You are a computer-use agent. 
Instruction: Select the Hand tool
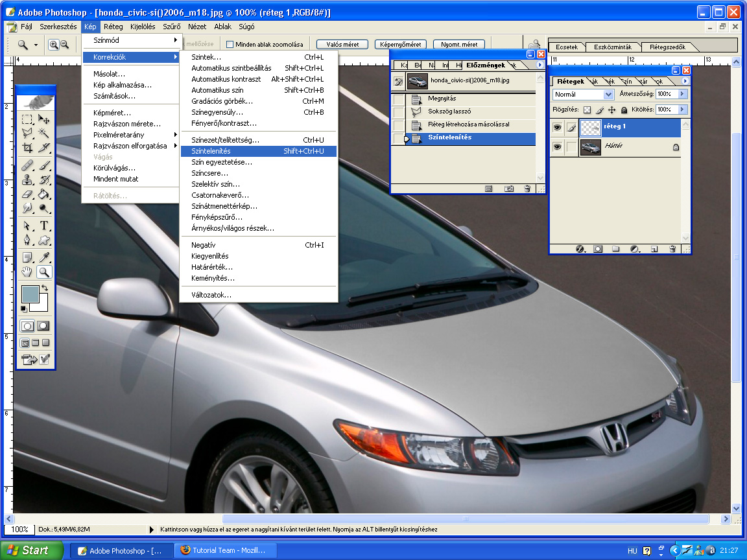coord(27,272)
